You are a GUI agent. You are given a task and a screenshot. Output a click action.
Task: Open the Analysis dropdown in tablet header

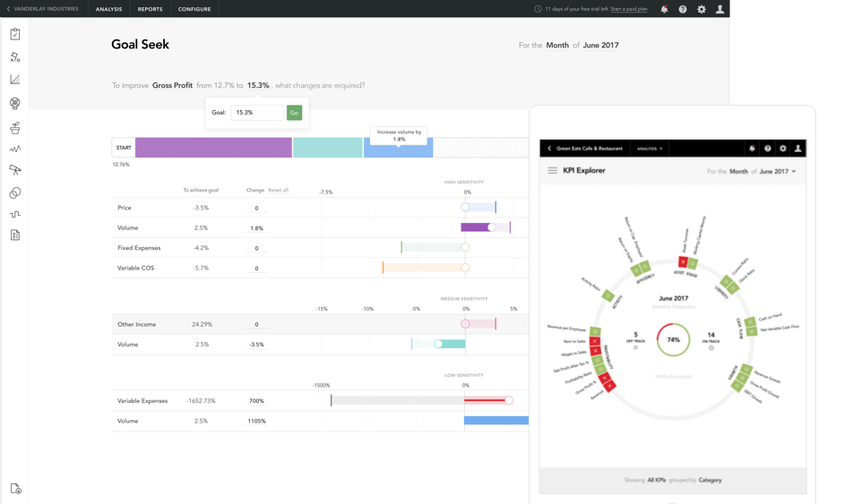(650, 149)
